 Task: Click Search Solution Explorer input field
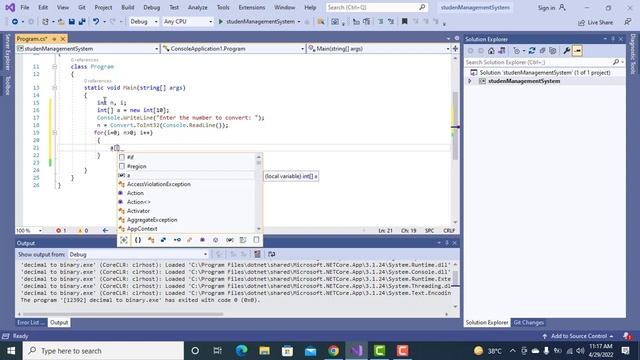(544, 62)
